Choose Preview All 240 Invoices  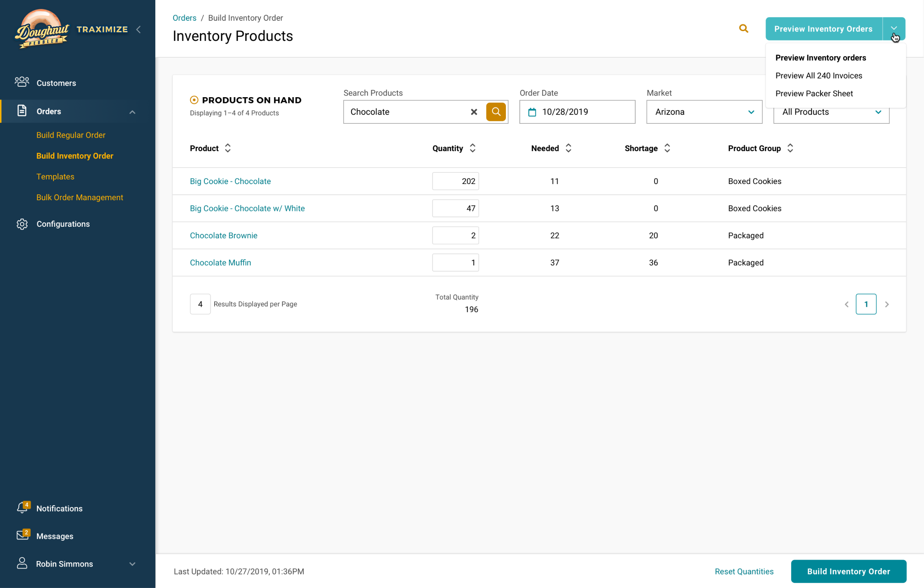point(818,76)
